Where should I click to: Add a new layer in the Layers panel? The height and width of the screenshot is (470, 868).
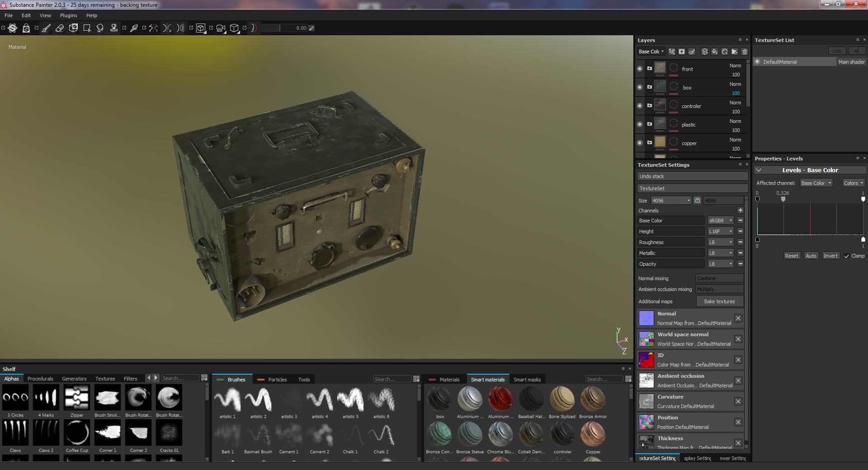(704, 52)
